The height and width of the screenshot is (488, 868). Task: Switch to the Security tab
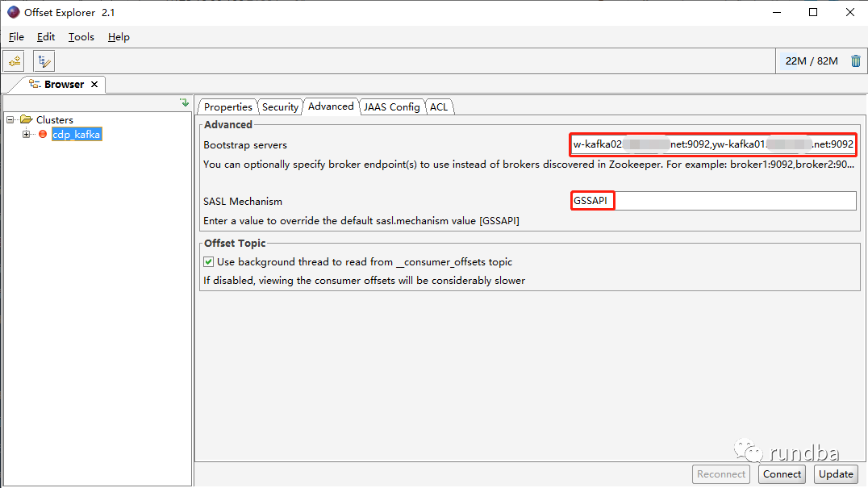point(280,106)
